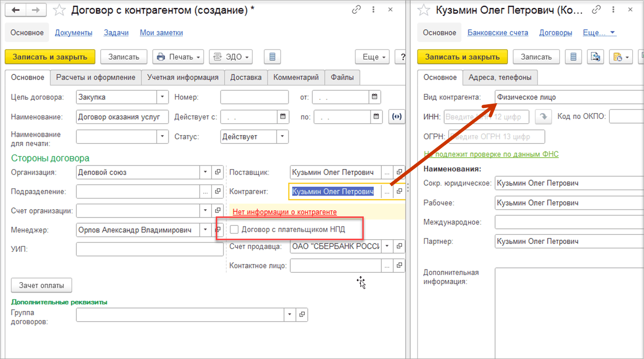Open the Печать dropdown menu

point(178,57)
